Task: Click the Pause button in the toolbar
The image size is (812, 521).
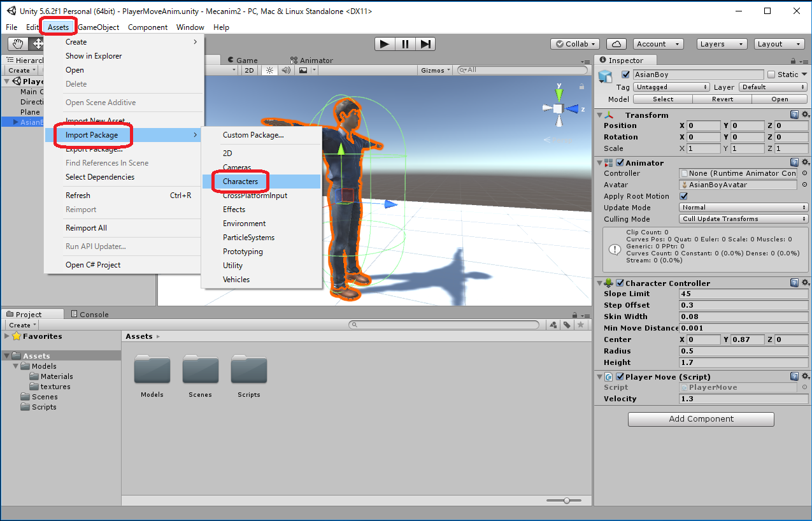Action: [405, 44]
